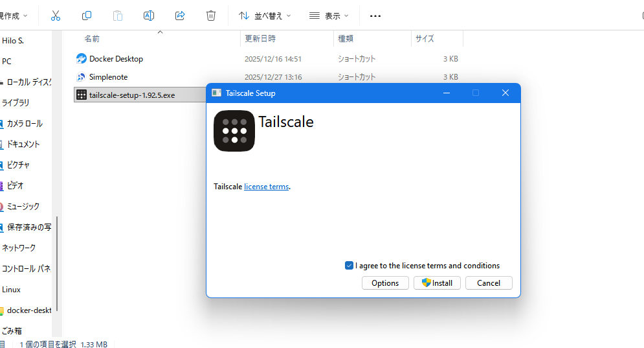Click the Rename icon in toolbar

(x=149, y=16)
